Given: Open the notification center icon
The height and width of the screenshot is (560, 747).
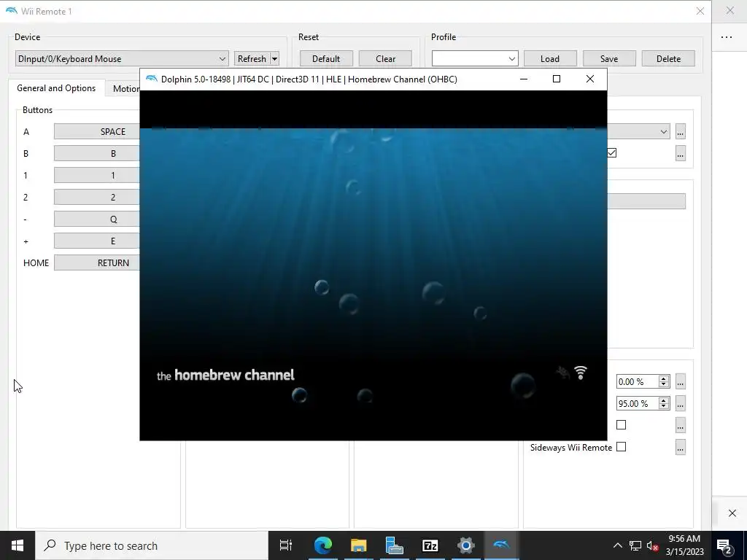Looking at the screenshot, I should [x=724, y=545].
